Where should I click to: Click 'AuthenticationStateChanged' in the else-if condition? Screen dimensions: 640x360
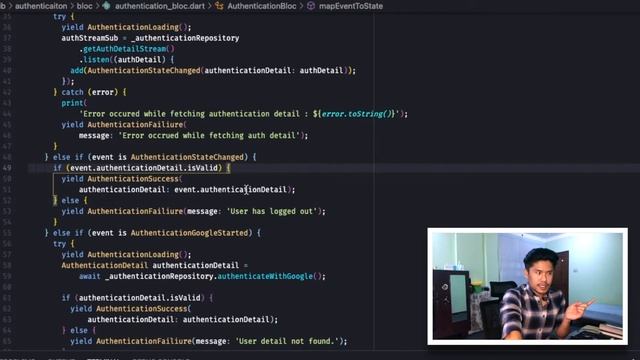pos(187,157)
